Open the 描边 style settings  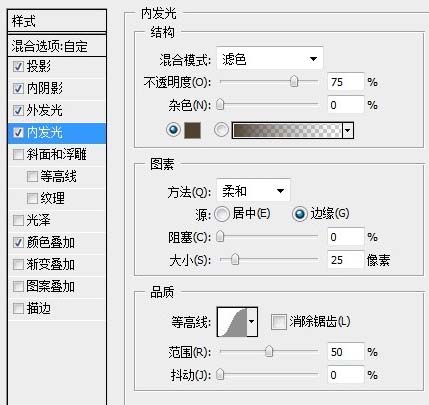(39, 309)
